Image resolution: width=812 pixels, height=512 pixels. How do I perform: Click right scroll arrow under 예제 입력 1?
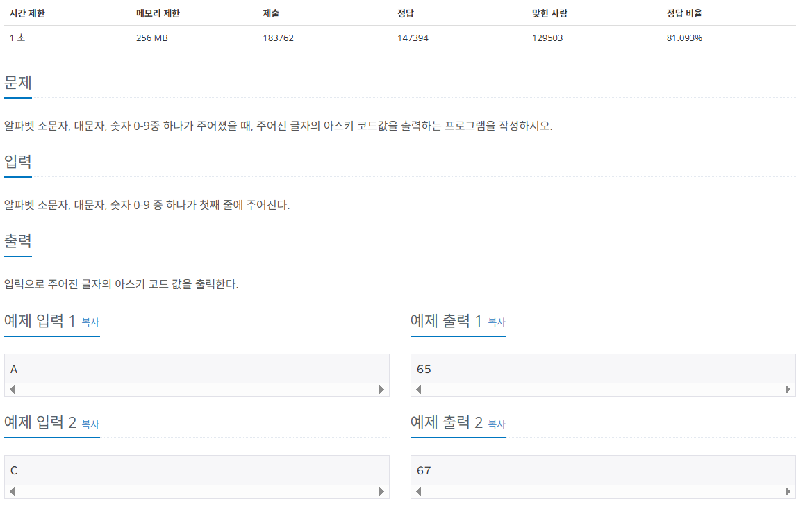tap(381, 389)
